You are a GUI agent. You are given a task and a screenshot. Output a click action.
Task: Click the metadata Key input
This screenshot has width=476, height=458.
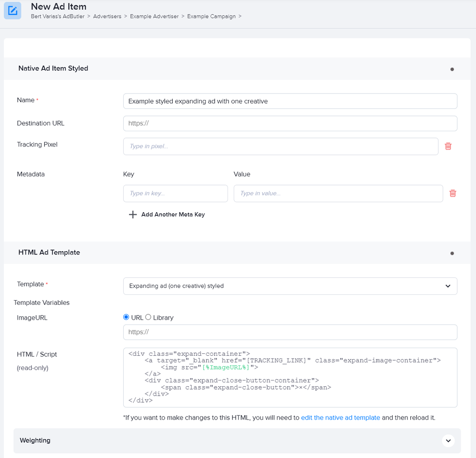pyautogui.click(x=176, y=193)
